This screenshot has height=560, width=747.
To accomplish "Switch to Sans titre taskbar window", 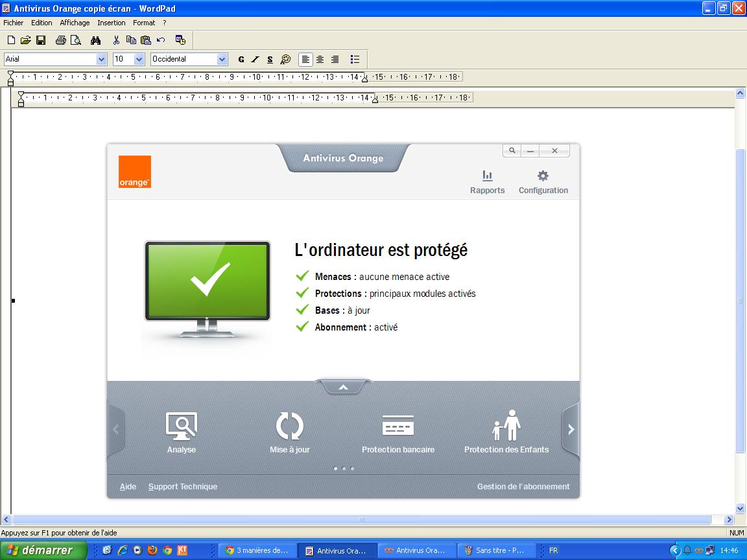I will tap(496, 550).
